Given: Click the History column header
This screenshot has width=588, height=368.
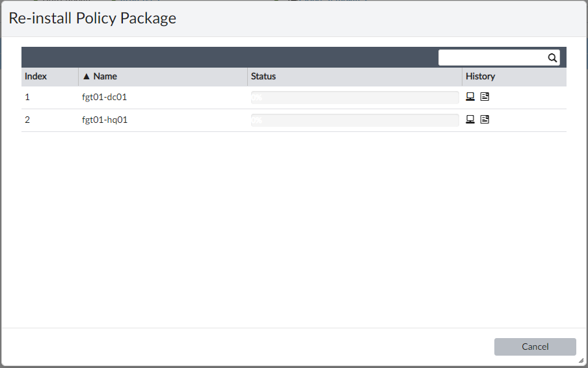Looking at the screenshot, I should tap(480, 77).
